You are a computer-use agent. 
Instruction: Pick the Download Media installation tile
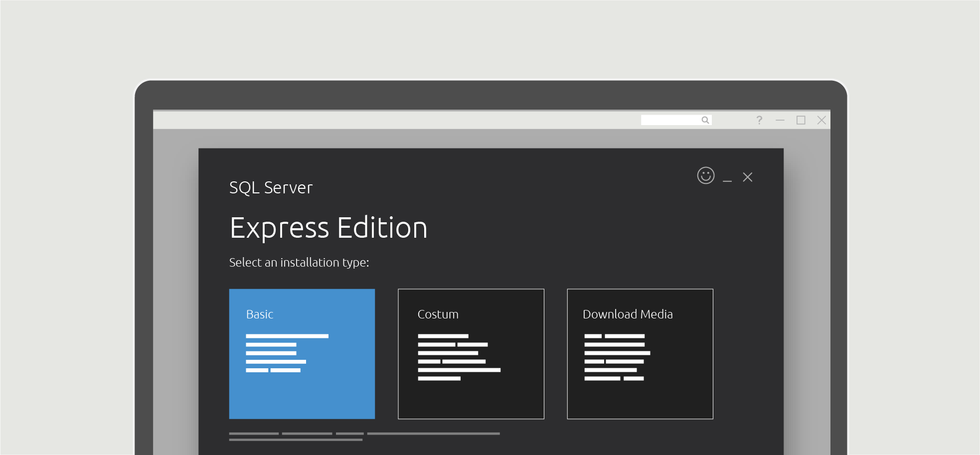point(640,399)
